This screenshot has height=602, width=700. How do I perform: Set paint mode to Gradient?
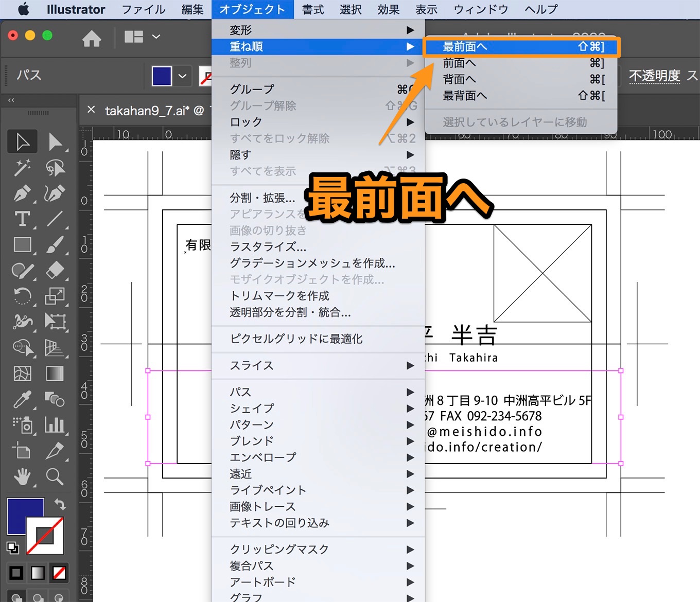pos(38,573)
